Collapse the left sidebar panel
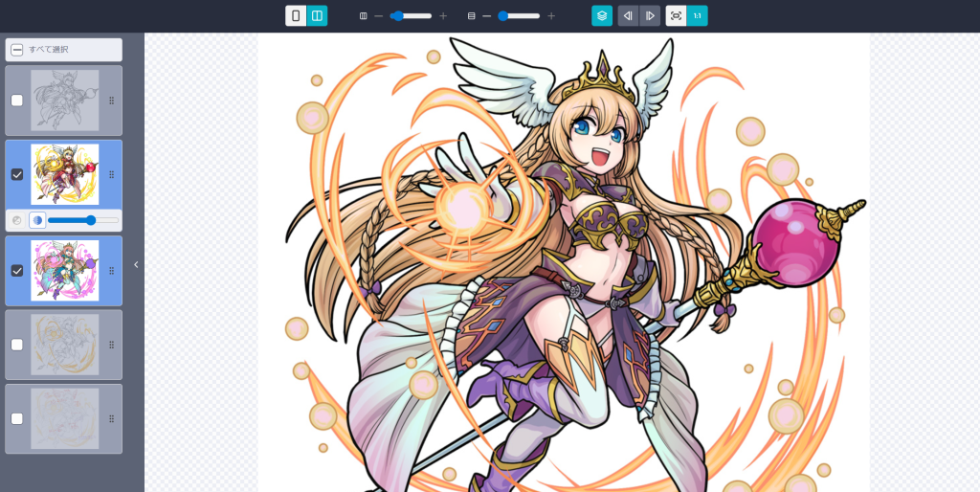This screenshot has height=492, width=980. [x=136, y=265]
